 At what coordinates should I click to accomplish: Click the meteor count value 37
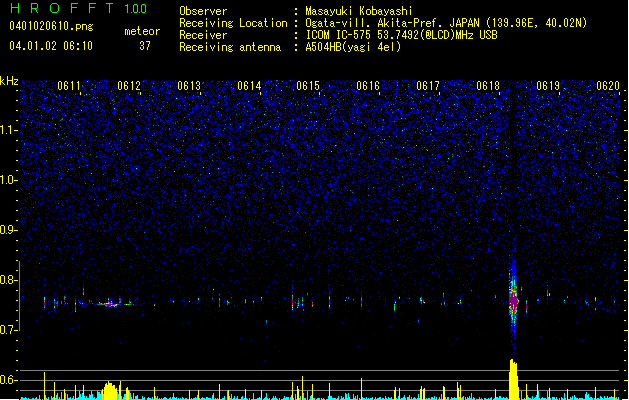point(145,46)
